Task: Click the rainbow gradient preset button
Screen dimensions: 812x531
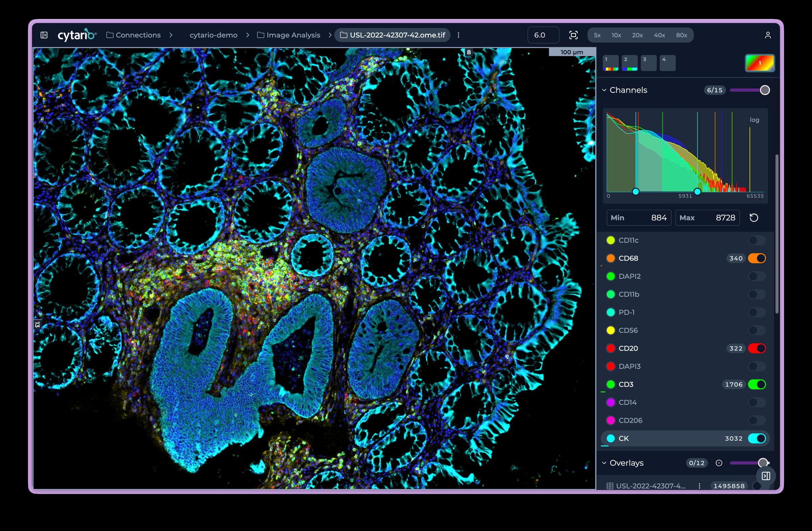Action: (x=760, y=63)
